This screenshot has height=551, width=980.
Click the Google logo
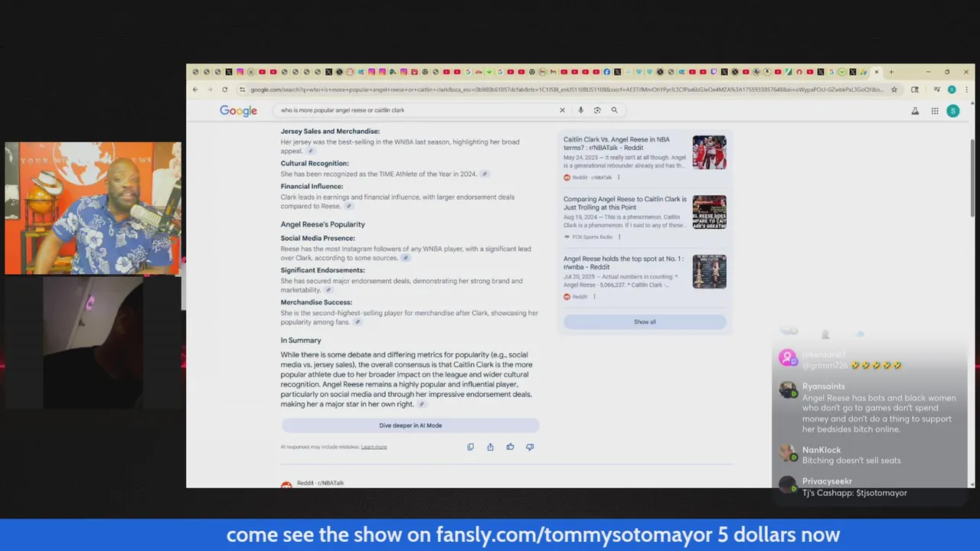[x=238, y=111]
